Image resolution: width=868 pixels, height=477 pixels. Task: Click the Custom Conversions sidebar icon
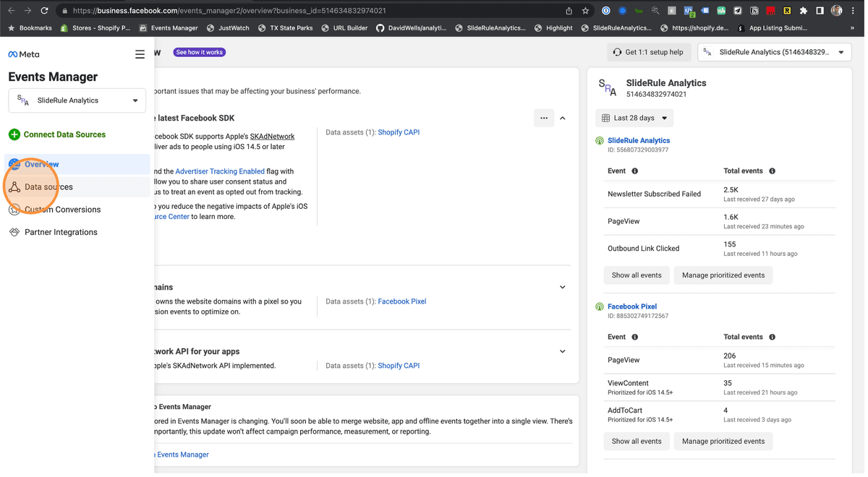point(14,210)
